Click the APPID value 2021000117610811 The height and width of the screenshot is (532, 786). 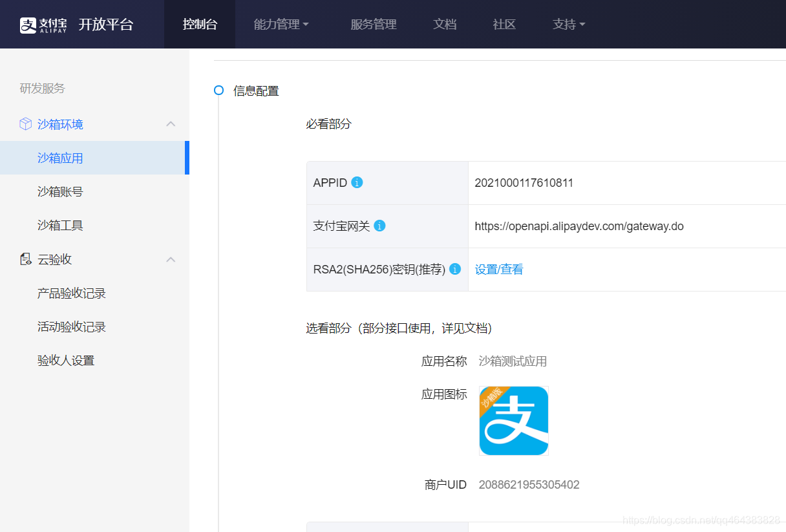click(x=524, y=183)
